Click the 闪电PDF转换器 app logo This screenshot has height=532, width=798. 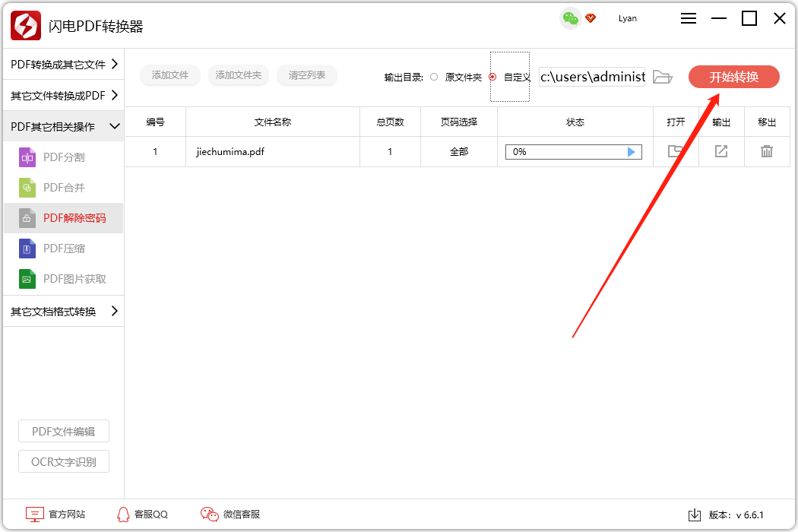click(x=26, y=25)
